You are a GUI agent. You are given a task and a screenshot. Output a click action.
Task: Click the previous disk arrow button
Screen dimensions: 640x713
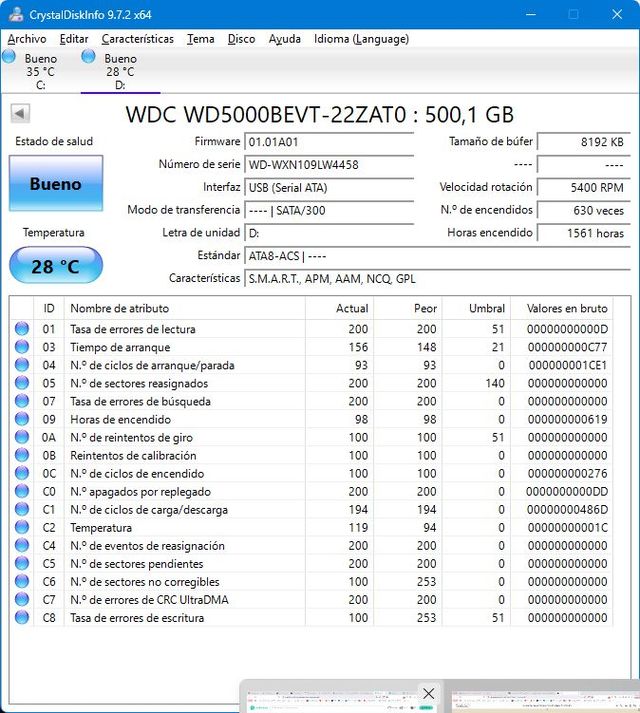point(20,113)
